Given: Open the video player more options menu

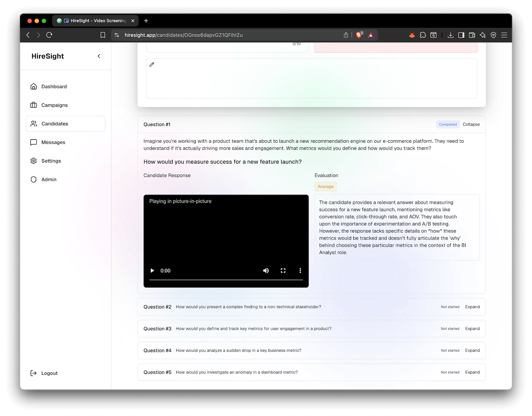Looking at the screenshot, I should tap(300, 270).
